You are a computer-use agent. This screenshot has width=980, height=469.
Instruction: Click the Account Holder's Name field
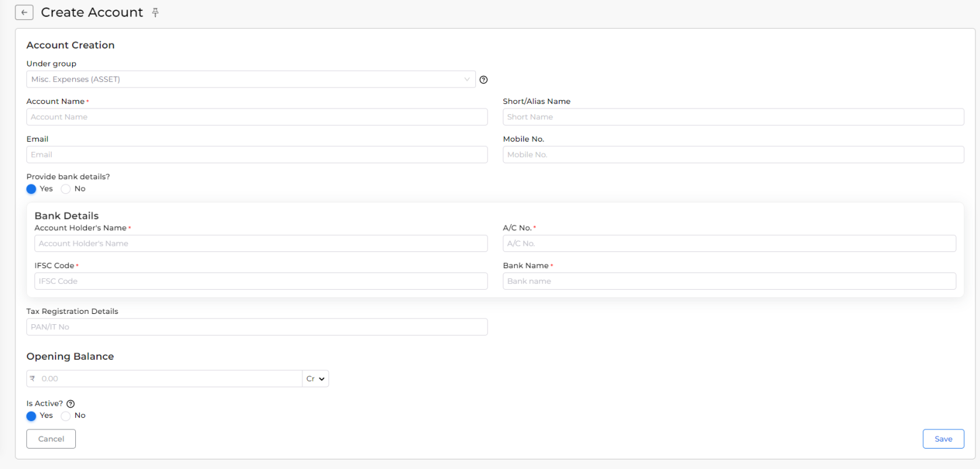[261, 243]
